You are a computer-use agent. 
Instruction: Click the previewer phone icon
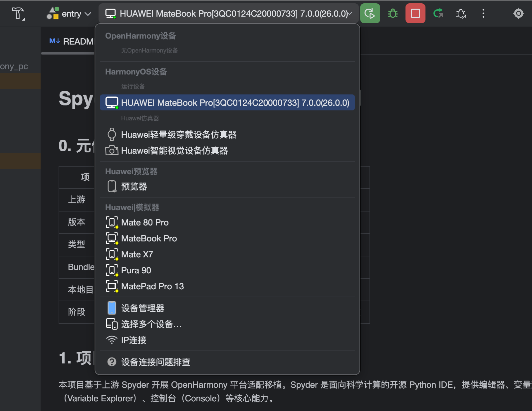[112, 187]
